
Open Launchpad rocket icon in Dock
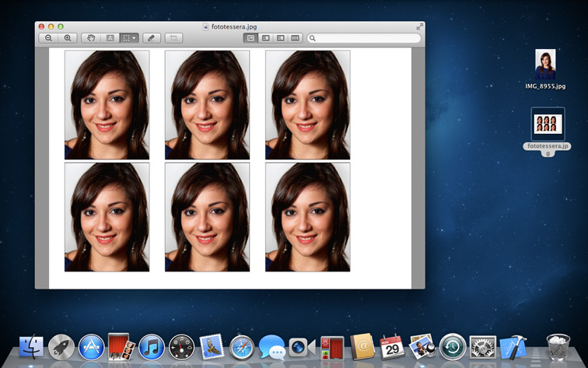pos(61,347)
